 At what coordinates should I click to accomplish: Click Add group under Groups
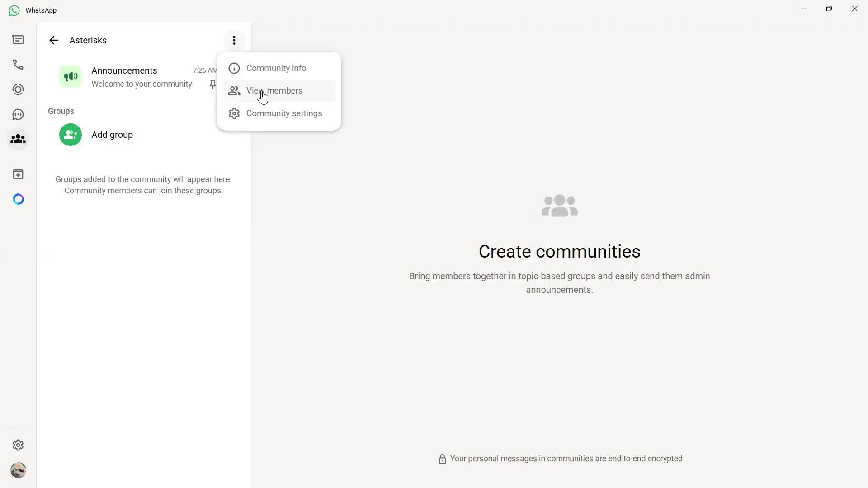click(112, 134)
